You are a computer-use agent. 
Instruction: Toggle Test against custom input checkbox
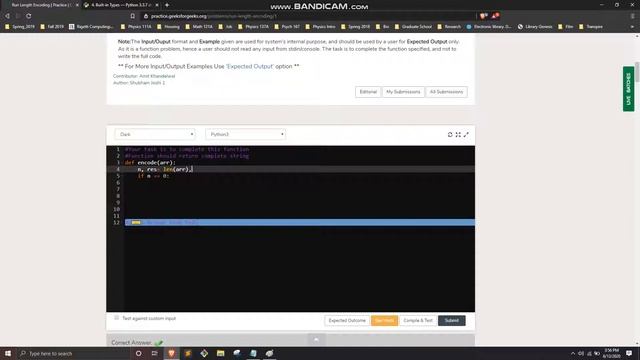coord(117,318)
